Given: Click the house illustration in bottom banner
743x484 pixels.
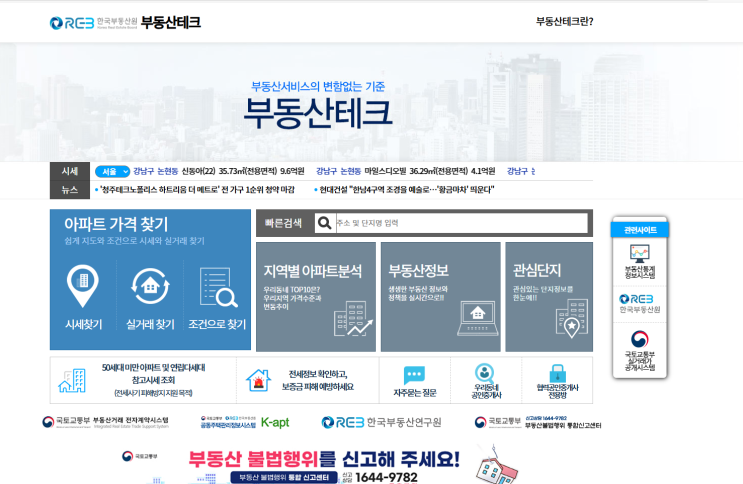Looking at the screenshot, I should (x=496, y=466).
